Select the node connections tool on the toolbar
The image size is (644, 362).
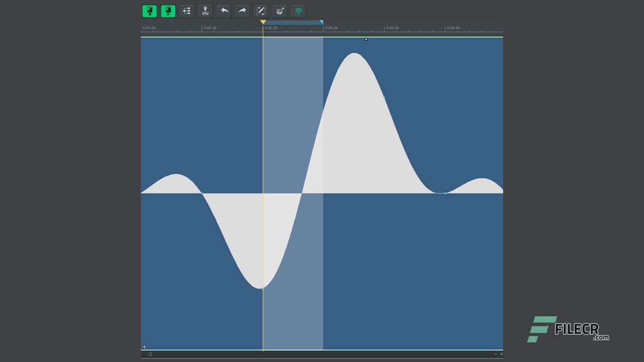point(186,11)
